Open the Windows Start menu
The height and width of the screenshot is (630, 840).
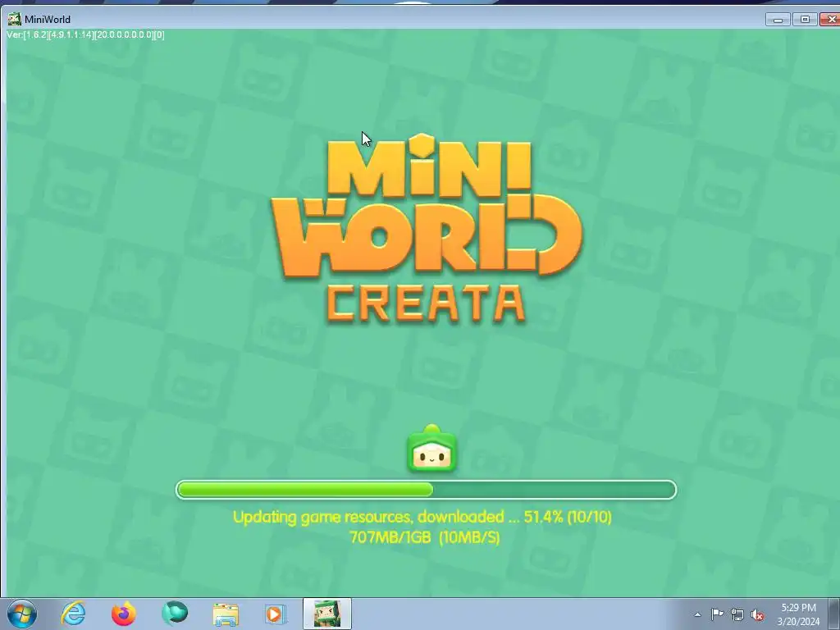point(21,614)
